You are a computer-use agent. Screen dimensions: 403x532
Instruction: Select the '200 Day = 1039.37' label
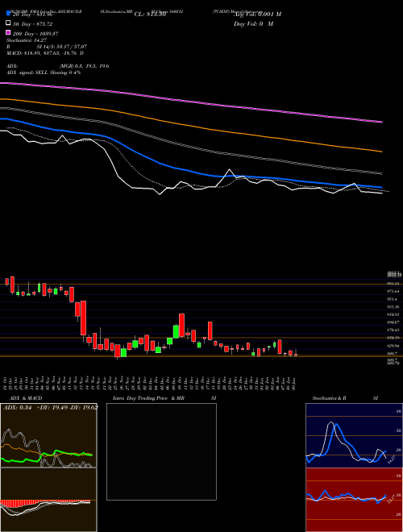(x=35, y=34)
